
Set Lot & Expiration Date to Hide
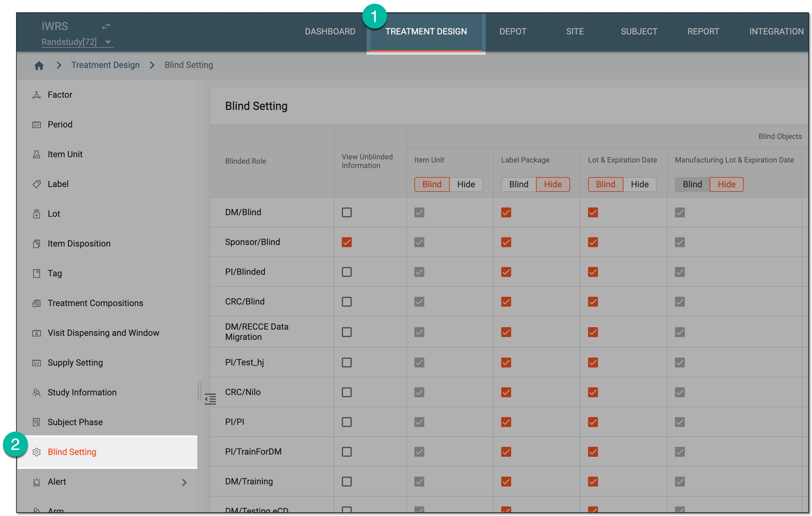click(x=640, y=184)
